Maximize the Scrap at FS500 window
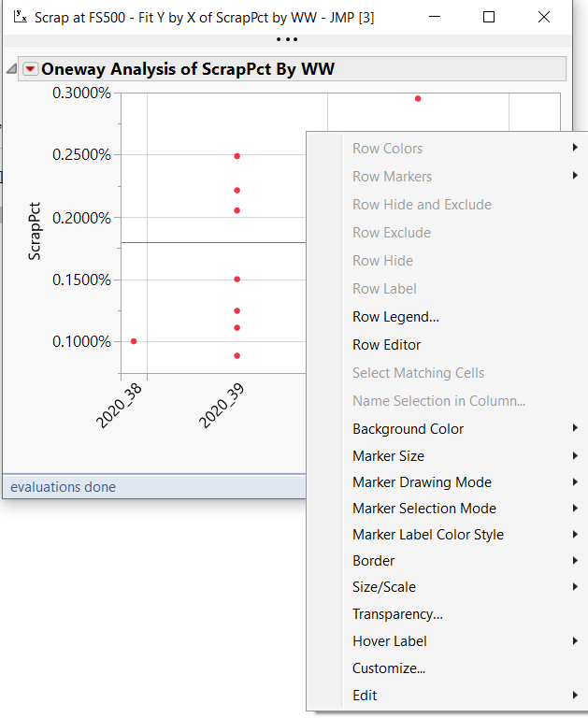Viewport: 588px width, 718px height. pos(489,17)
